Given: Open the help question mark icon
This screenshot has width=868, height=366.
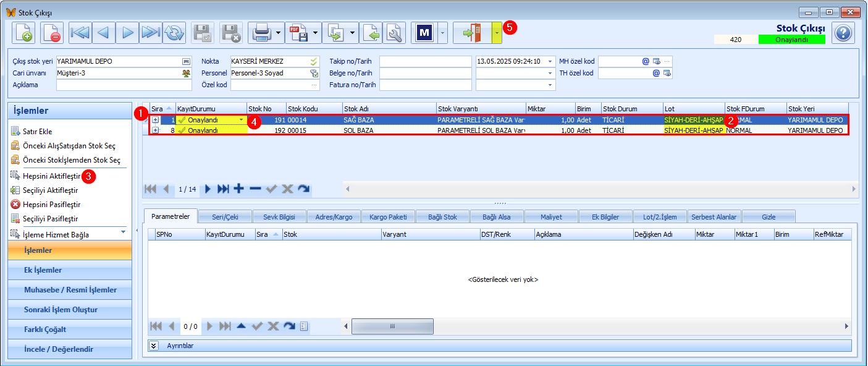Looking at the screenshot, I should point(843,33).
